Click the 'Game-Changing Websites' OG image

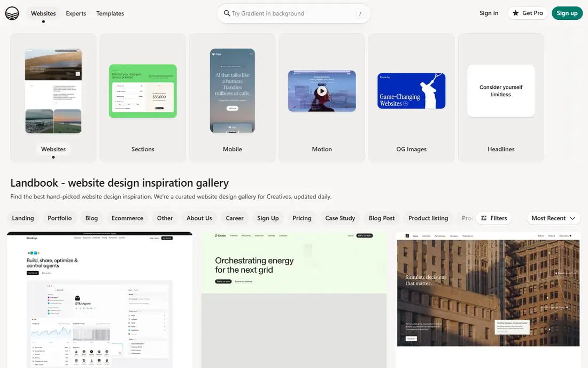[x=412, y=91]
